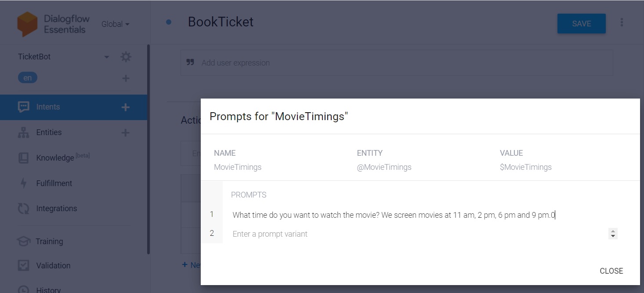Image resolution: width=644 pixels, height=293 pixels.
Task: Add a language with plus icon
Action: pyautogui.click(x=126, y=78)
